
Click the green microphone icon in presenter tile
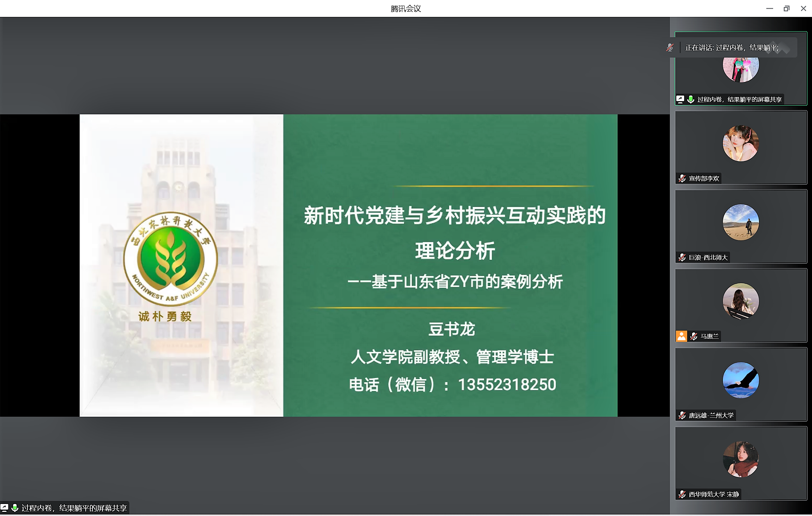click(x=691, y=99)
